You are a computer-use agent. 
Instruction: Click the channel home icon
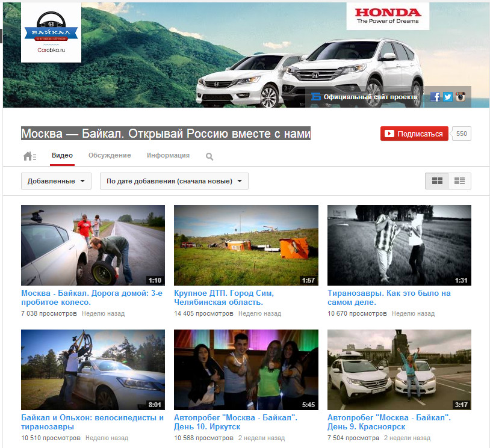click(29, 156)
